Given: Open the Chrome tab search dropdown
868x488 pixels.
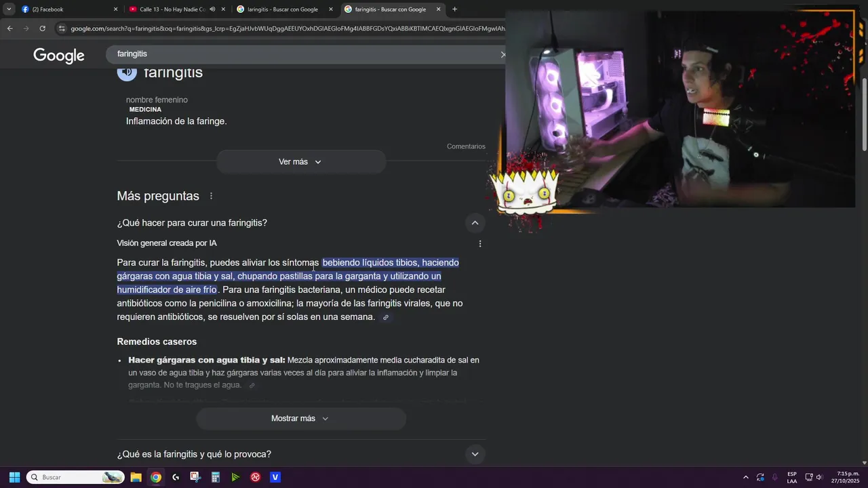Looking at the screenshot, I should pos(9,9).
